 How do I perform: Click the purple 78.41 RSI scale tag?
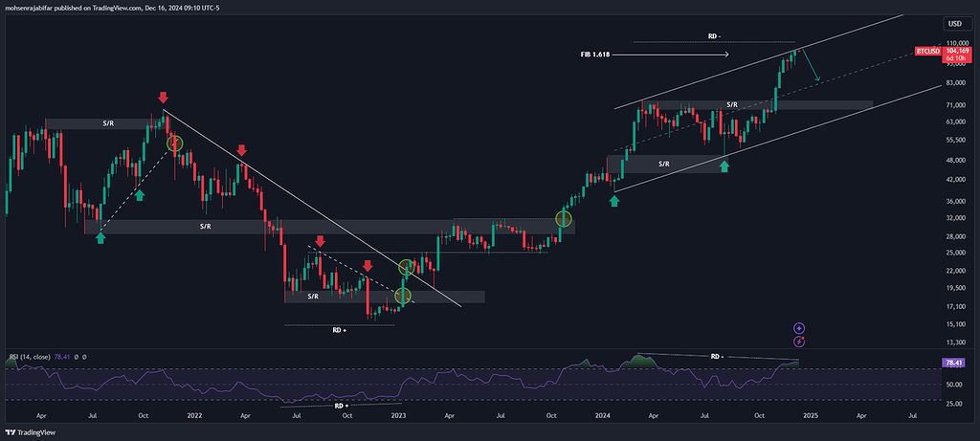click(954, 362)
